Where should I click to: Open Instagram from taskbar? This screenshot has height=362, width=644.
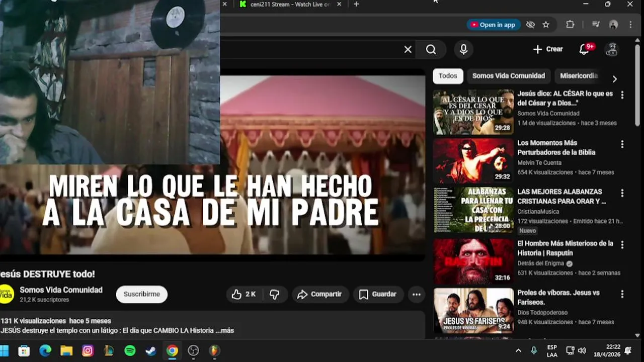(88, 350)
